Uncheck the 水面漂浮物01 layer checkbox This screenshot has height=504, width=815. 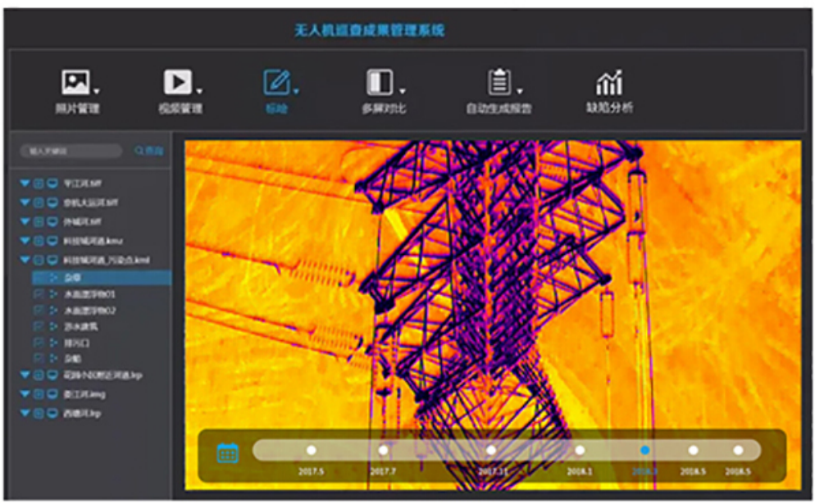coord(39,296)
